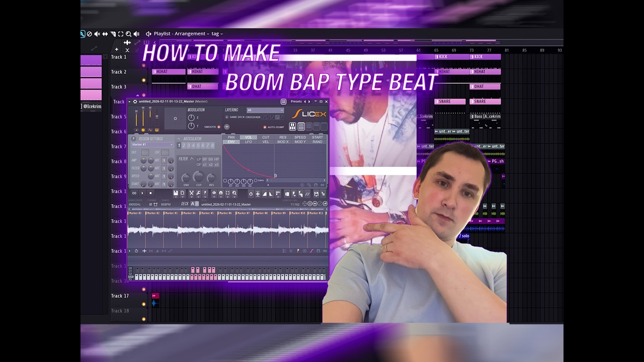Image resolution: width=644 pixels, height=362 pixels.
Task: Open Slicex plugin gear settings
Action: [135, 102]
